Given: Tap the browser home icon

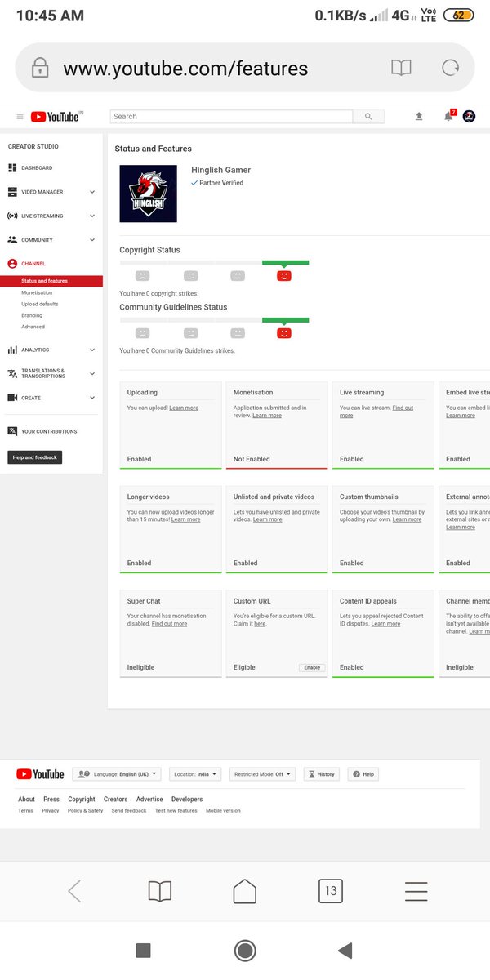Looking at the screenshot, I should click(245, 890).
